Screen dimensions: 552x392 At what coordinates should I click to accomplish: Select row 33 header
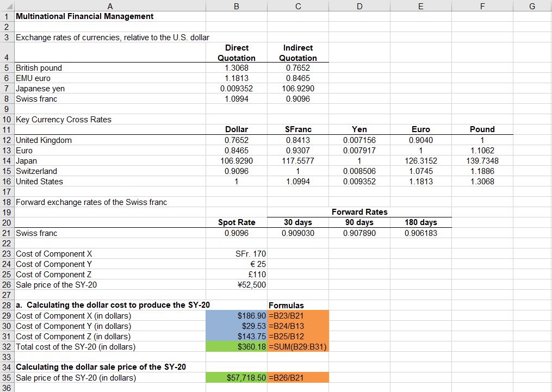pyautogui.click(x=7, y=357)
